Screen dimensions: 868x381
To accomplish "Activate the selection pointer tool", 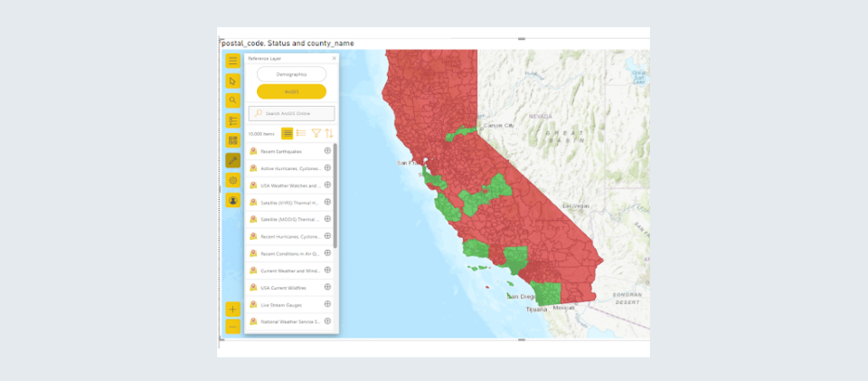I will tap(233, 81).
